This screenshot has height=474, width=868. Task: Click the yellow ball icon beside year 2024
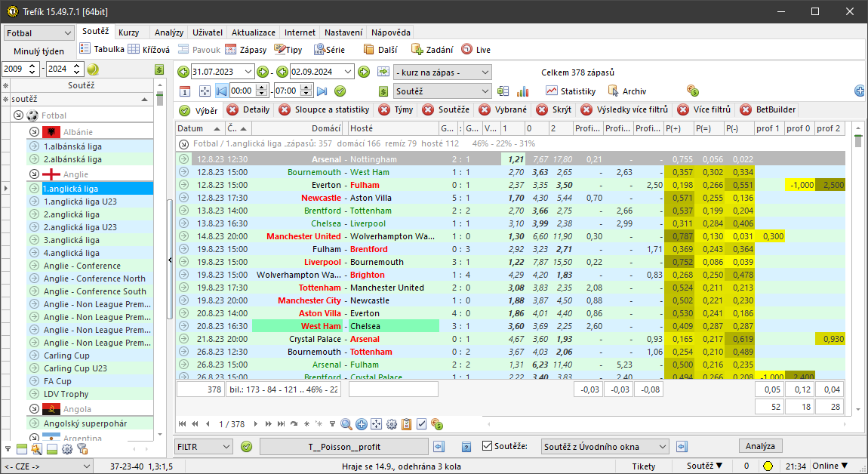point(93,69)
